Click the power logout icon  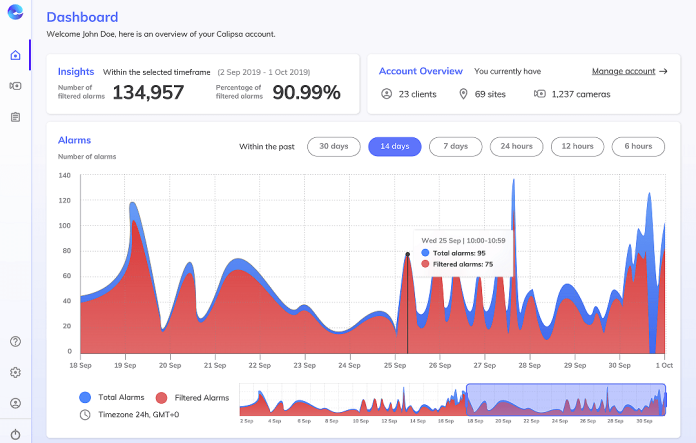[15, 434]
